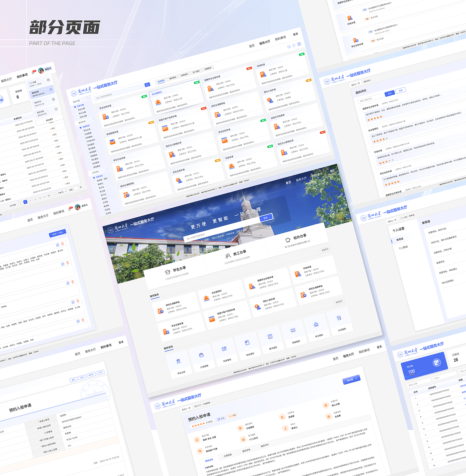The image size is (466, 476).
Task: Click the 档案服务 icon
Action: coord(293,330)
